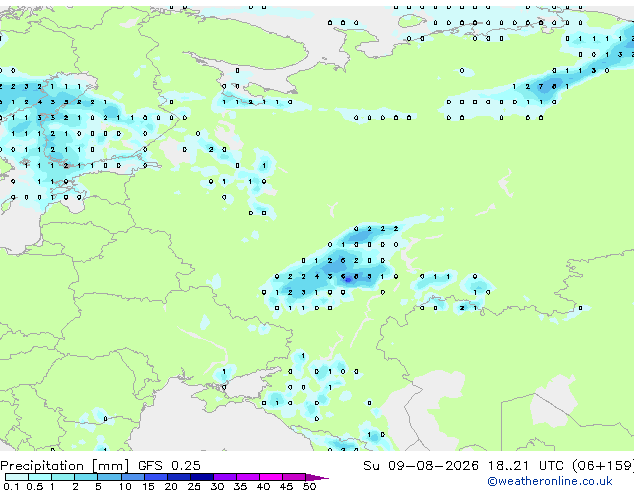This screenshot has height=490, width=634.
Task: Click the "Su 09-08-2026" date text
Action: (x=421, y=465)
